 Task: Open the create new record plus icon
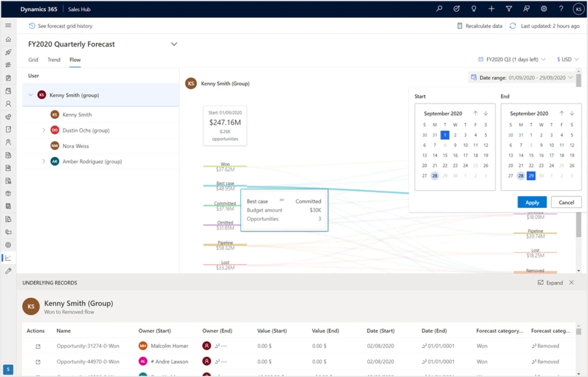tap(491, 9)
